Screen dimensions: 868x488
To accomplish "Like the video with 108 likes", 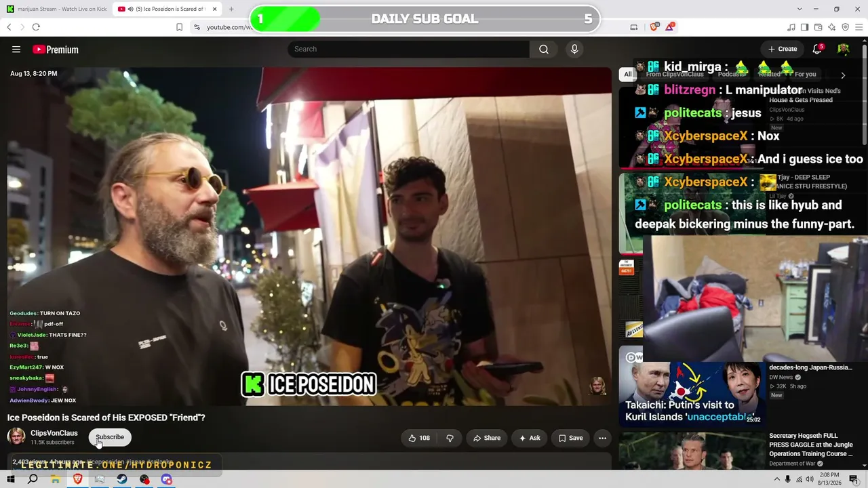I will pyautogui.click(x=419, y=438).
